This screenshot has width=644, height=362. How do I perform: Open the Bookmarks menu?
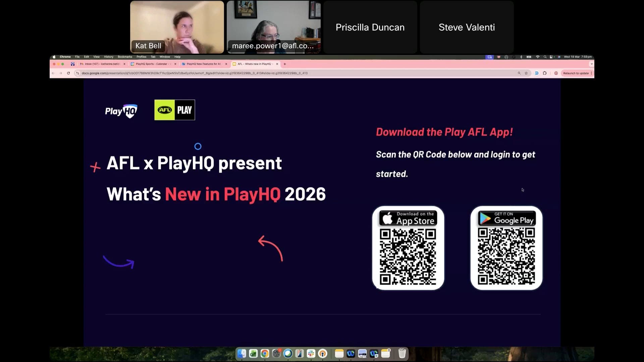click(125, 57)
